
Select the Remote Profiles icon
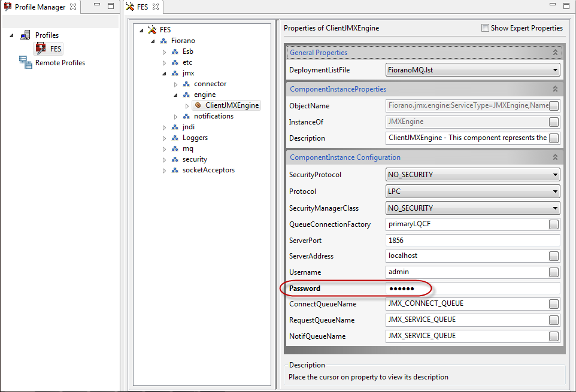click(x=26, y=62)
